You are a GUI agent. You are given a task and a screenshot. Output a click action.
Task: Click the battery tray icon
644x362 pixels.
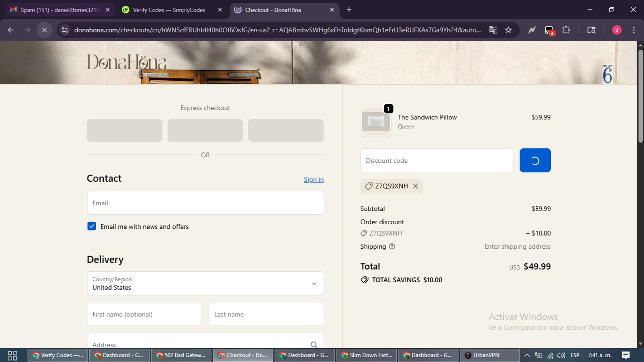[x=538, y=356]
